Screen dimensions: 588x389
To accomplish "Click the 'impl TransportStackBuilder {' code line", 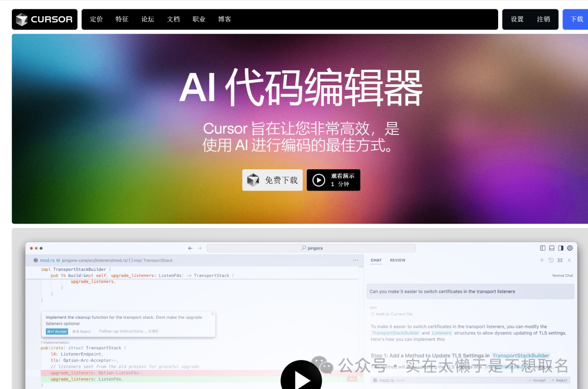I will click(x=76, y=269).
